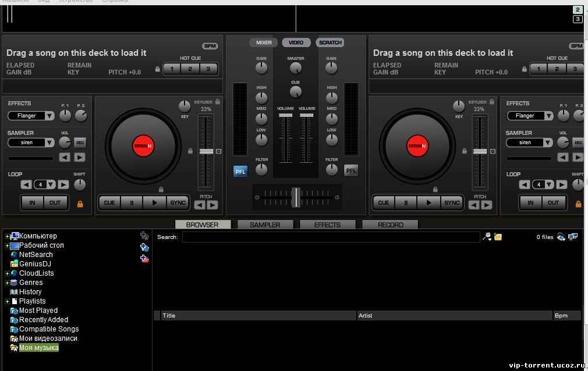Switch to the SAMPLER tab

265,224
